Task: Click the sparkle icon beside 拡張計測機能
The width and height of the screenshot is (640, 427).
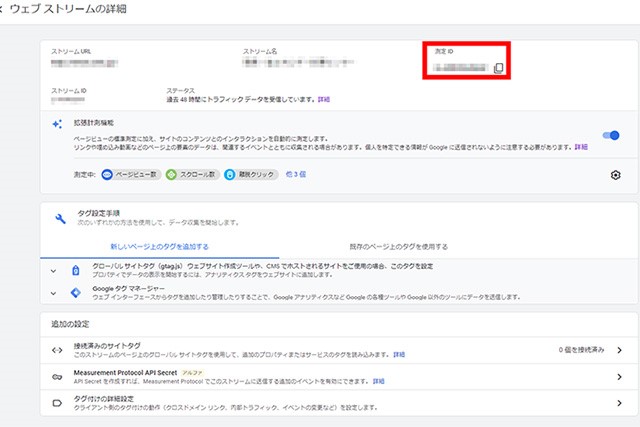Action: [58, 124]
